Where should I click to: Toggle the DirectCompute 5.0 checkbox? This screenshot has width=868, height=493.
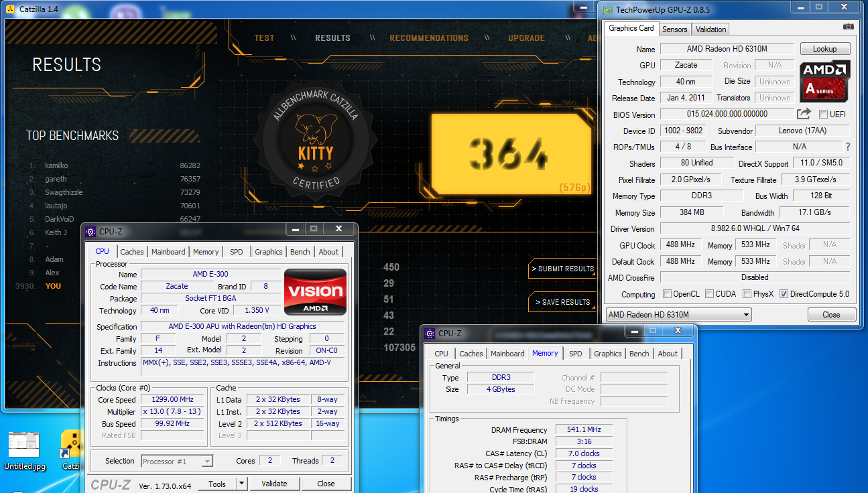coord(784,293)
